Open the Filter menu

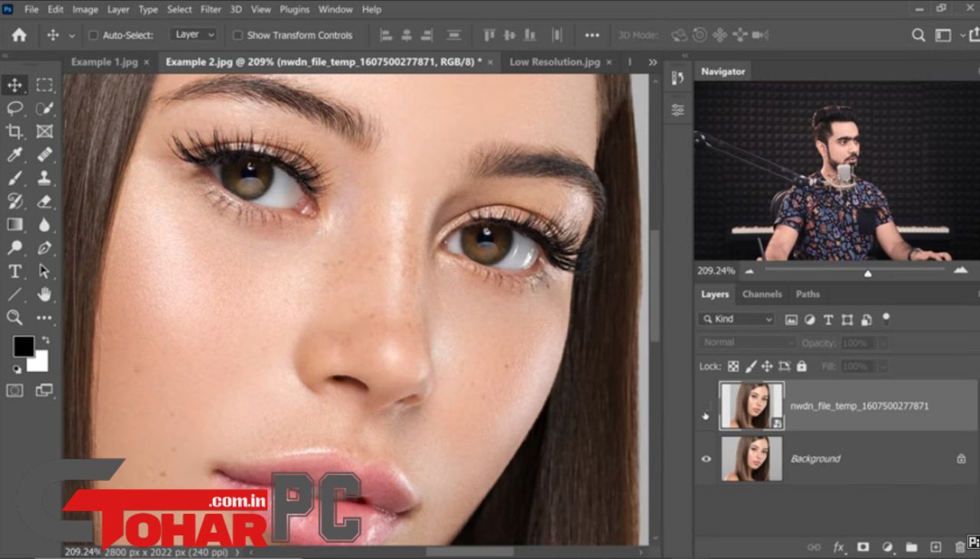click(212, 9)
